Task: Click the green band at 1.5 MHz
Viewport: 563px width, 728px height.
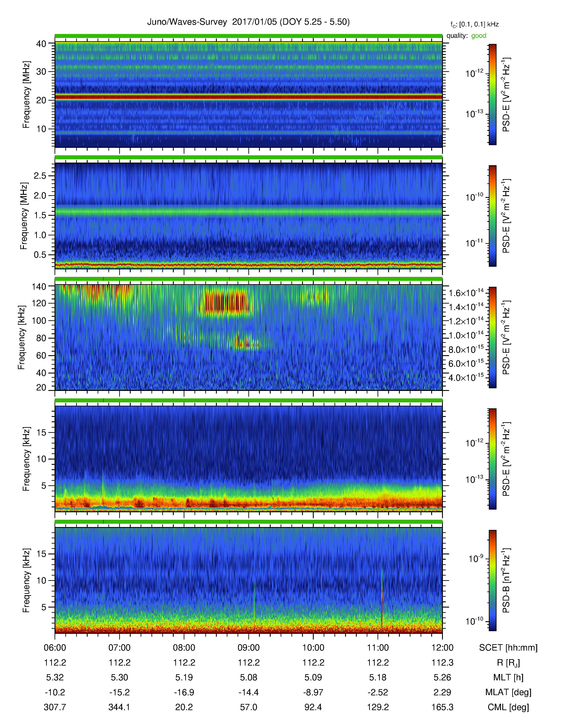Action: 248,212
